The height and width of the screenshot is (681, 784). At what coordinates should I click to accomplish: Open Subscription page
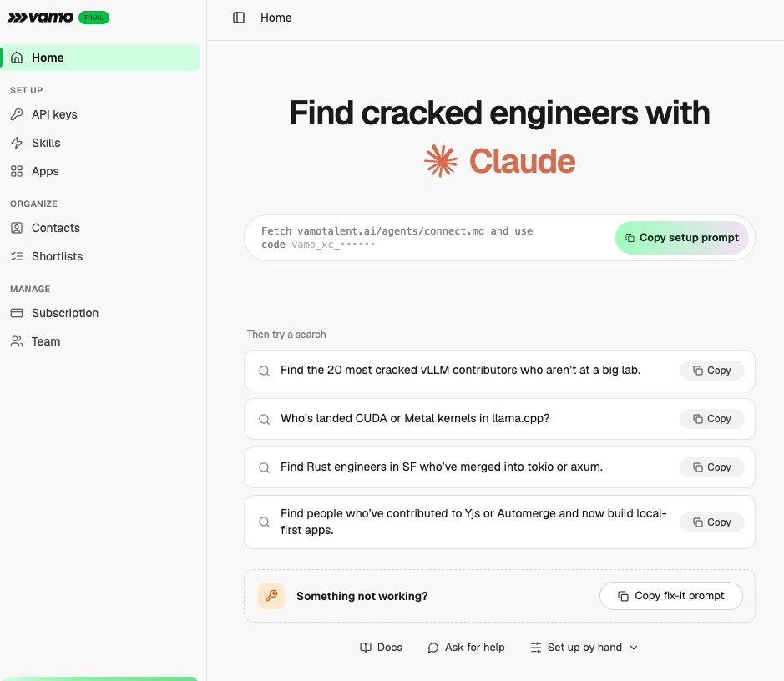[100, 313]
